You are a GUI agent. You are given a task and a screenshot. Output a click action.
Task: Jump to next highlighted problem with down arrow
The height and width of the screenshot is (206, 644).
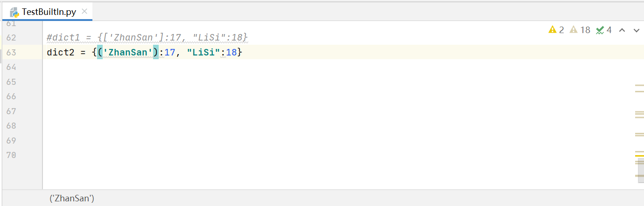636,30
